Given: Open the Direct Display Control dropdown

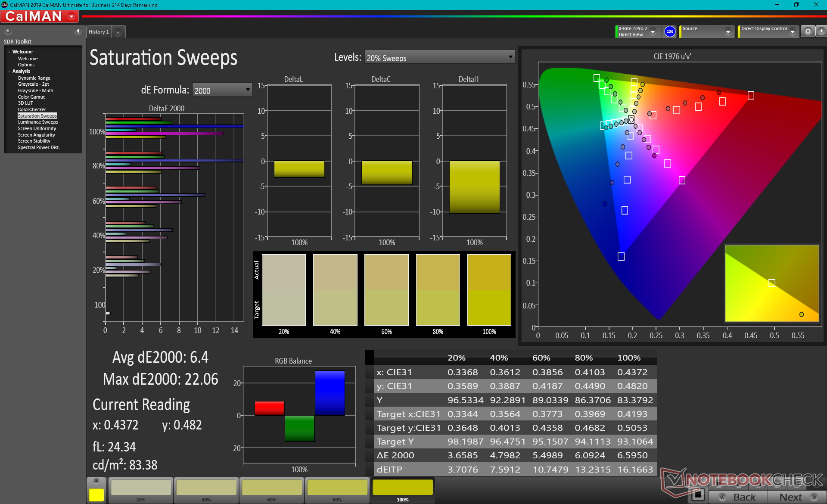Looking at the screenshot, I should (792, 31).
